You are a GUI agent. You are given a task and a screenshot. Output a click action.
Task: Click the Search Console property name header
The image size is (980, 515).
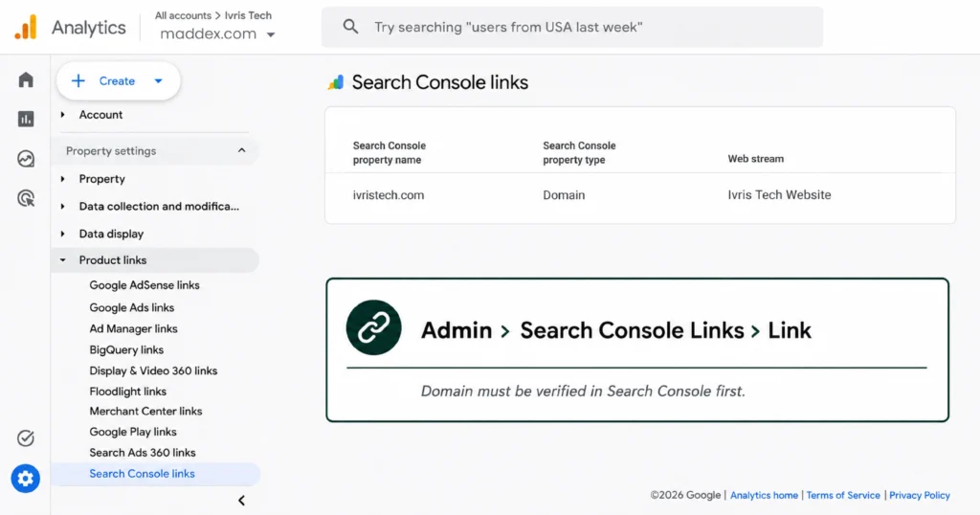pyautogui.click(x=389, y=152)
